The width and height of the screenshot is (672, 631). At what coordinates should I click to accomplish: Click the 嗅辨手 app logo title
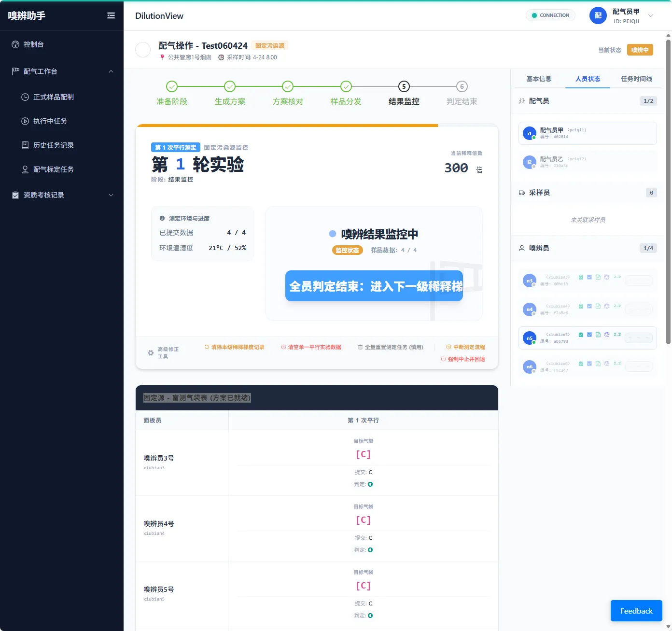coord(27,15)
